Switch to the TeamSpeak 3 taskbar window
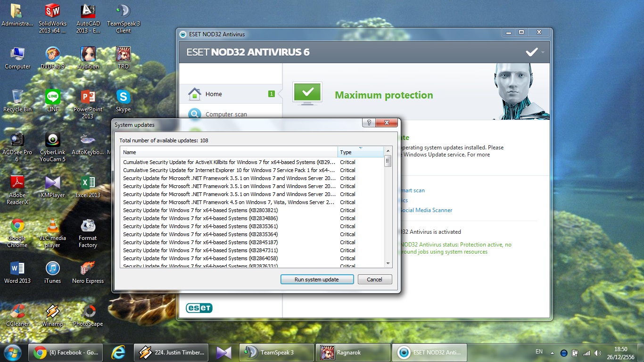The image size is (644, 362). tap(277, 353)
